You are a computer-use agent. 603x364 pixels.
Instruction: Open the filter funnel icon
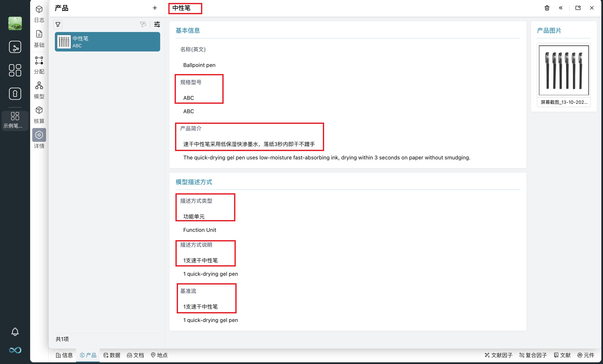click(58, 24)
